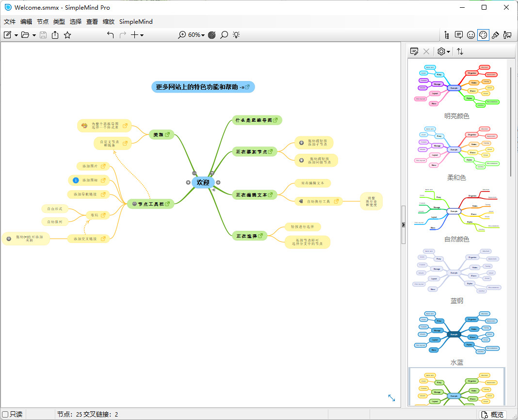Open the slideshow presenter panel icon
518x420 pixels.
(x=507, y=35)
